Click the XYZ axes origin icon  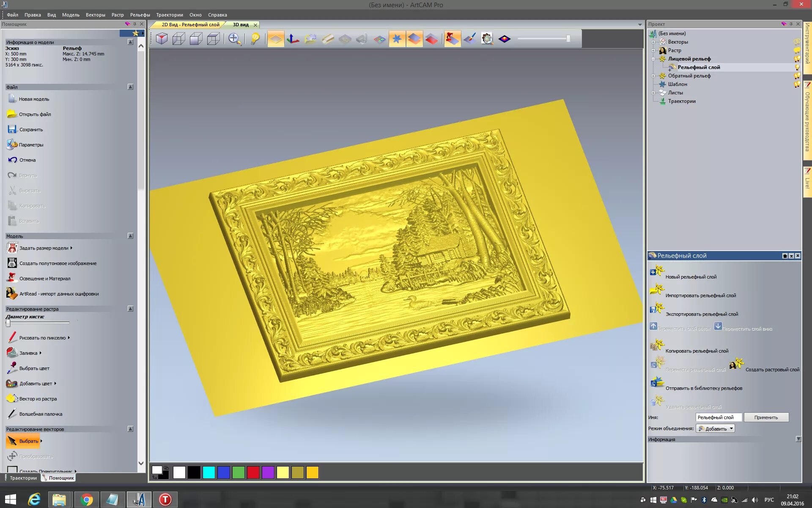tap(293, 39)
